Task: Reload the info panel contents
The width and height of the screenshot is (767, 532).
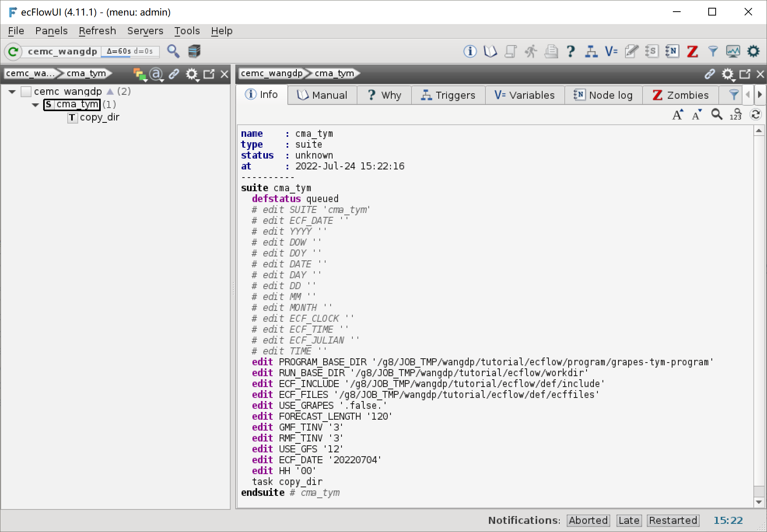Action: (x=755, y=115)
